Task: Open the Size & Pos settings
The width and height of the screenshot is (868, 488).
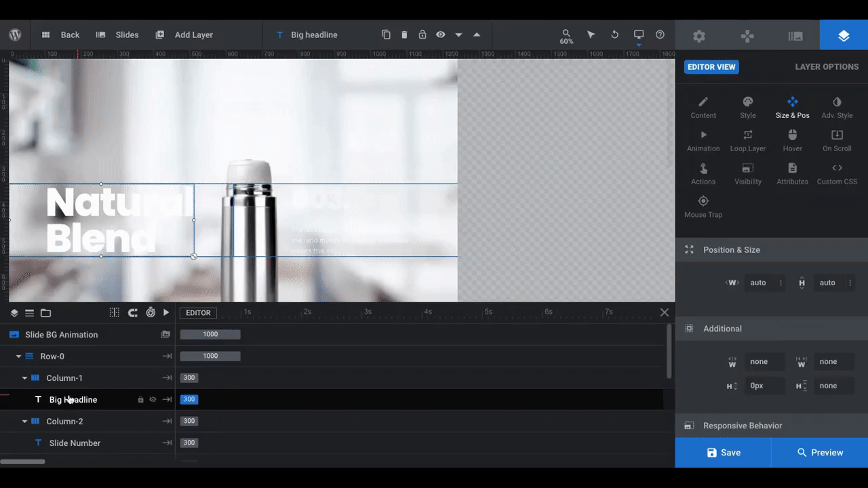Action: click(792, 107)
